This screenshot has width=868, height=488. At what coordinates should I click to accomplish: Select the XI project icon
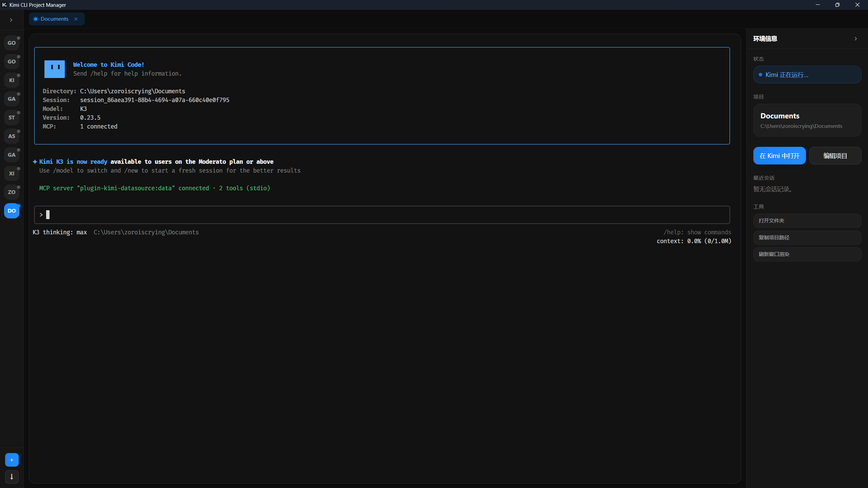coord(12,174)
